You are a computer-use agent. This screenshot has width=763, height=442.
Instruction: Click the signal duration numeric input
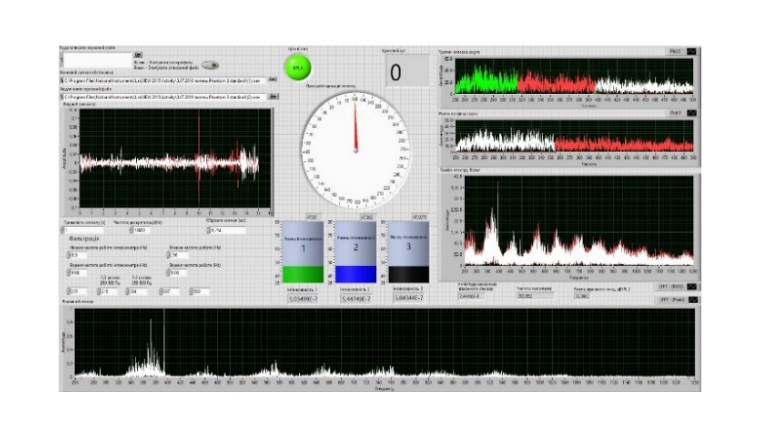pyautogui.click(x=85, y=230)
